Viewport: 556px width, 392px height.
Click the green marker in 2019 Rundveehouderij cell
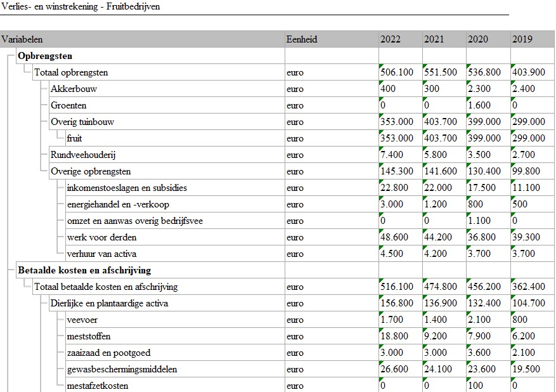[x=512, y=148]
